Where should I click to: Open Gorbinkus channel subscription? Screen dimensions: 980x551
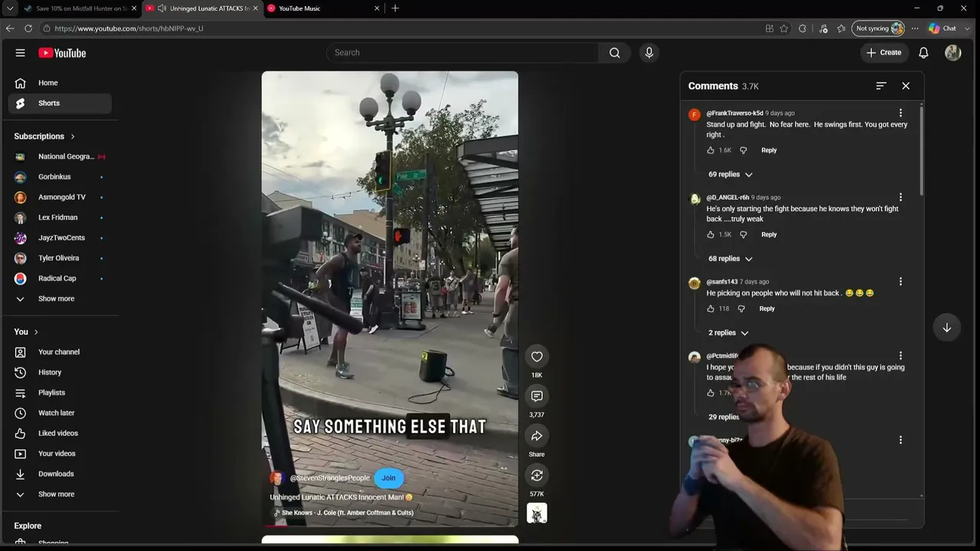[60, 177]
